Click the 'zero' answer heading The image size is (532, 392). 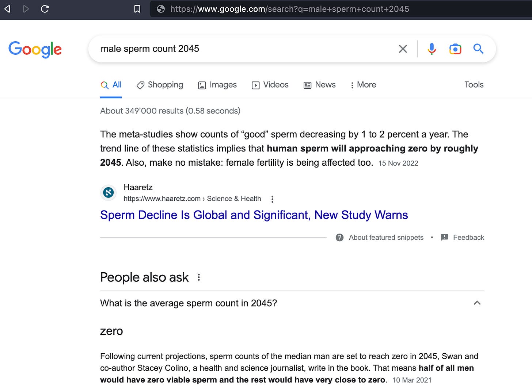coord(111,331)
